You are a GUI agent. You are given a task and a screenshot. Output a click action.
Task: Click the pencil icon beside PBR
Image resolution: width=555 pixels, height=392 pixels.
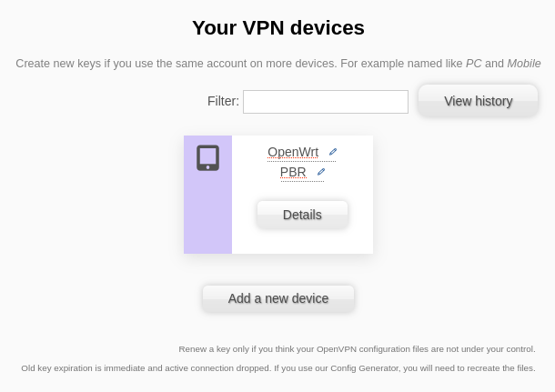point(321,172)
